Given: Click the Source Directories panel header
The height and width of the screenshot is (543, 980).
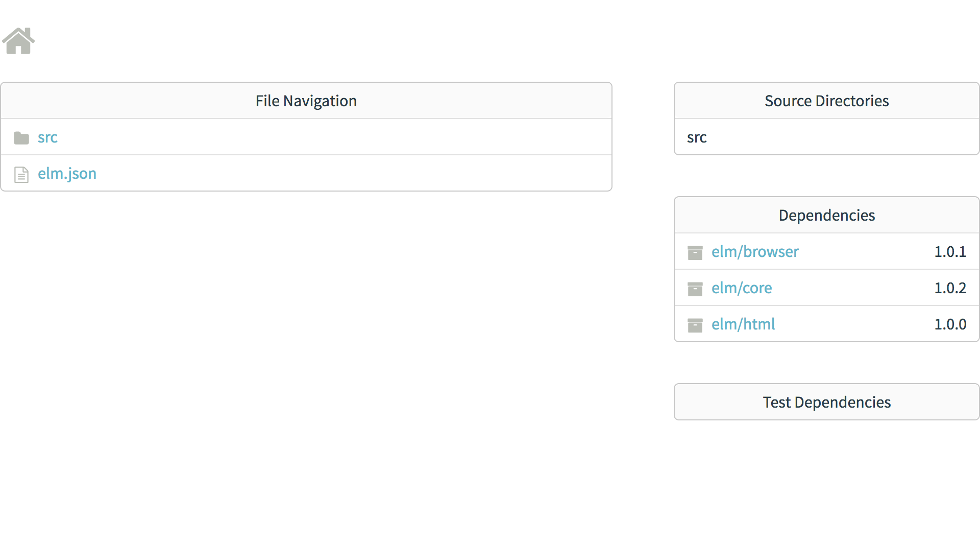Looking at the screenshot, I should (826, 101).
